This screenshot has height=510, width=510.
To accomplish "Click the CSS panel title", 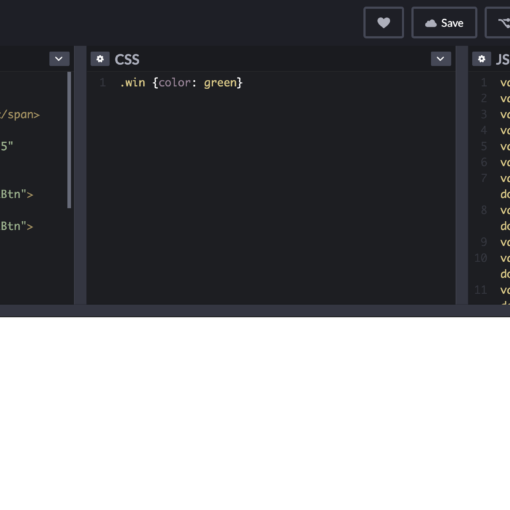I will click(x=127, y=59).
